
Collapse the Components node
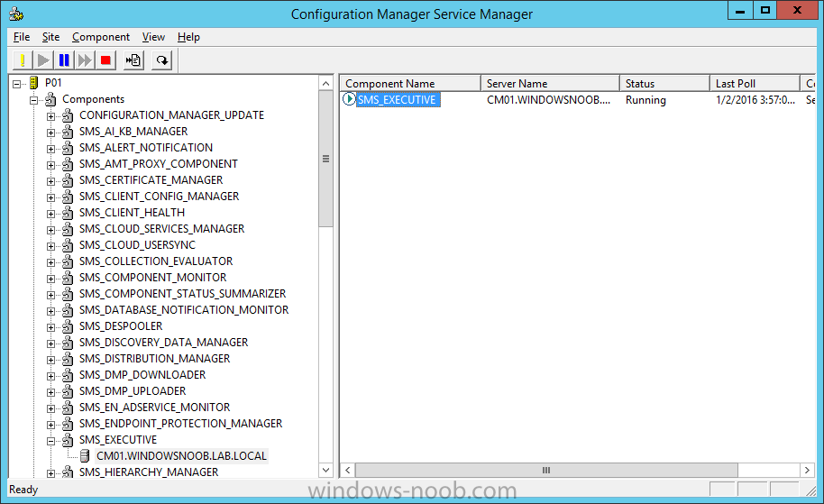pyautogui.click(x=33, y=100)
